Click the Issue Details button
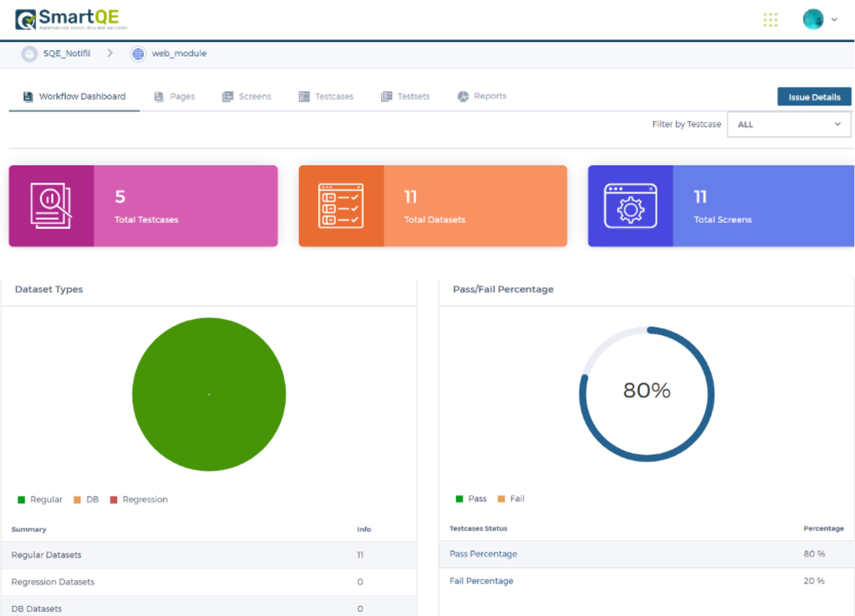The height and width of the screenshot is (616, 855). tap(814, 97)
